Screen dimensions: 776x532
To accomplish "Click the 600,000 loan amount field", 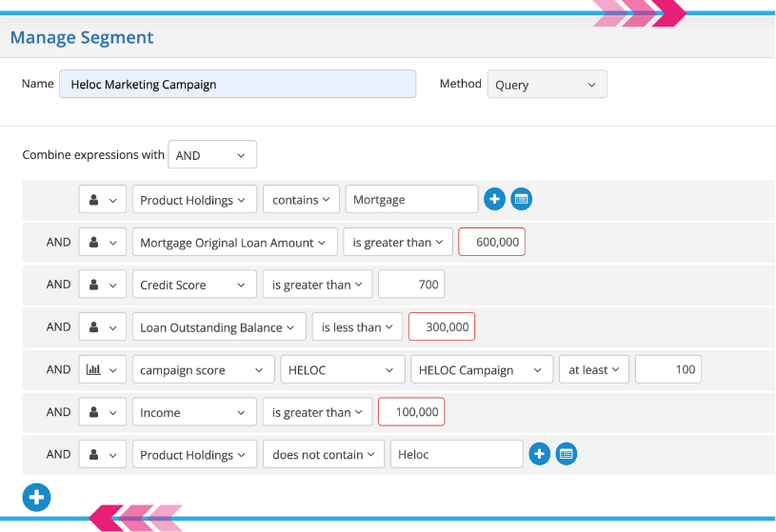I will coord(491,243).
